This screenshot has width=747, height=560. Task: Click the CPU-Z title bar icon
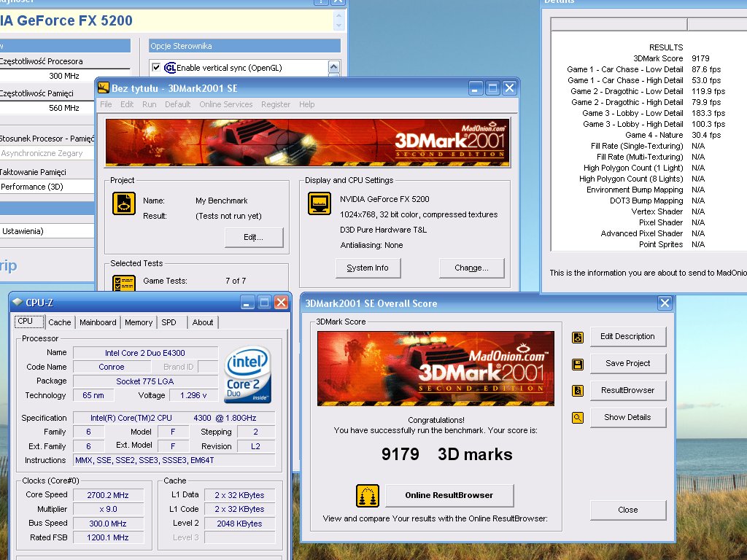[18, 302]
